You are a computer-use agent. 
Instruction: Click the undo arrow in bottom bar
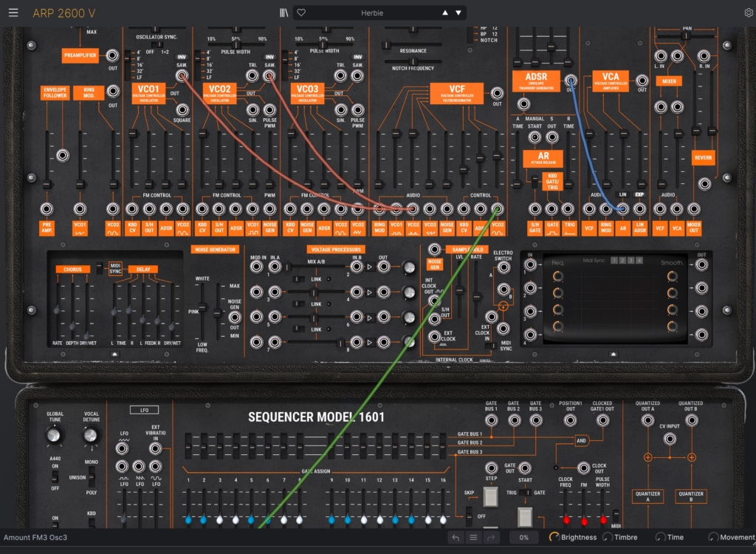tap(456, 538)
